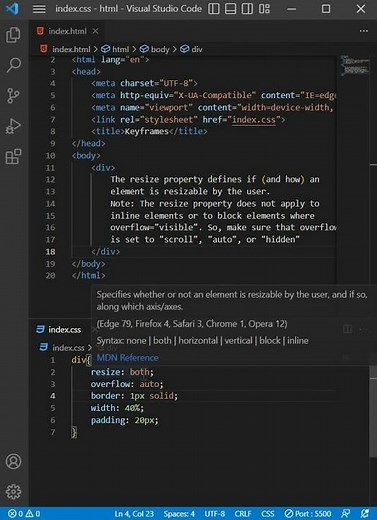This screenshot has height=520, width=377.
Task: Open the Customize Layout icon
Action: [x=264, y=9]
